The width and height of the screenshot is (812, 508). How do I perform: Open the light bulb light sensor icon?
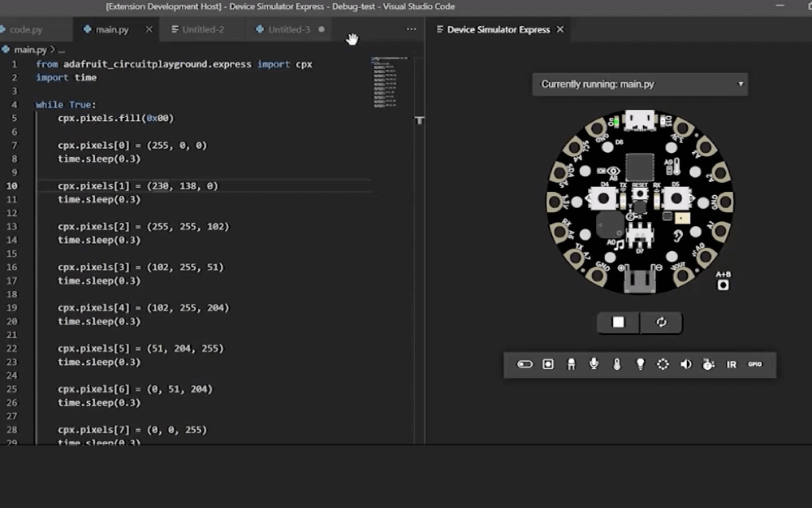(x=640, y=364)
